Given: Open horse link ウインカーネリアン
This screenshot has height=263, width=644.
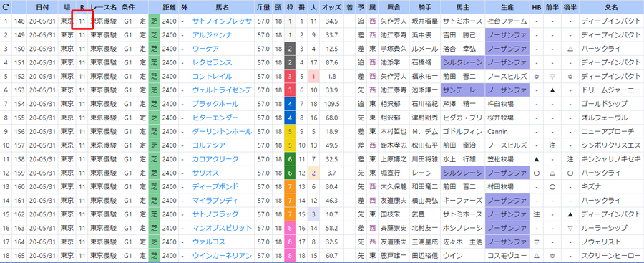Looking at the screenshot, I should 223,256.
